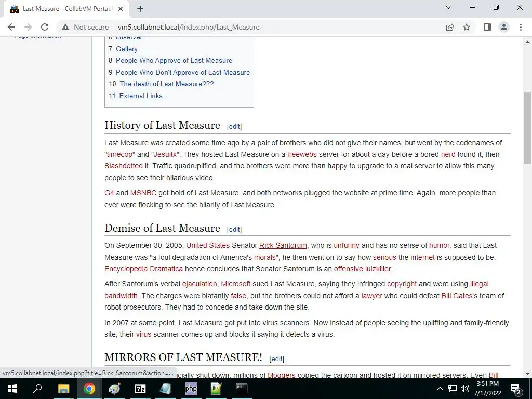This screenshot has width=532, height=399.
Task: Open the command prompt taskbar icon
Action: (242, 389)
